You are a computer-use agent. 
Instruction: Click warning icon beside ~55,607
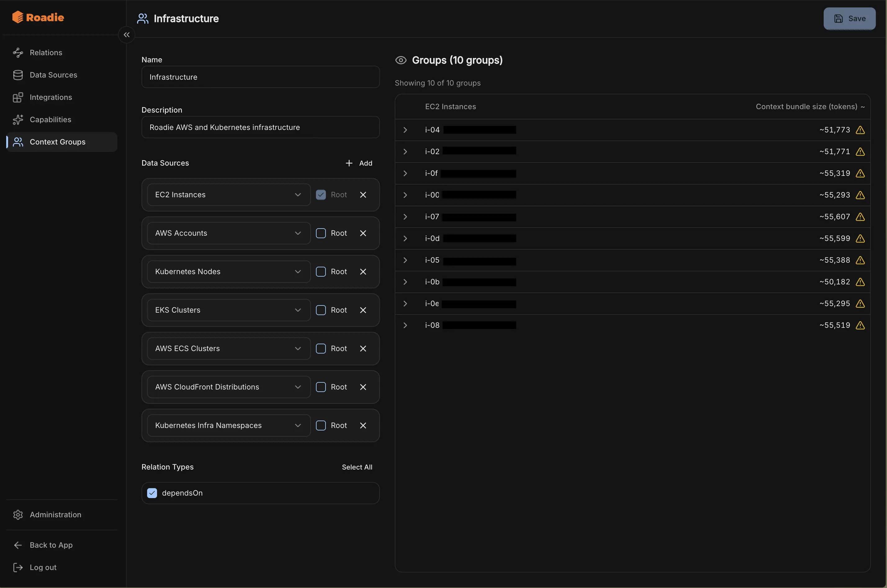coord(860,217)
